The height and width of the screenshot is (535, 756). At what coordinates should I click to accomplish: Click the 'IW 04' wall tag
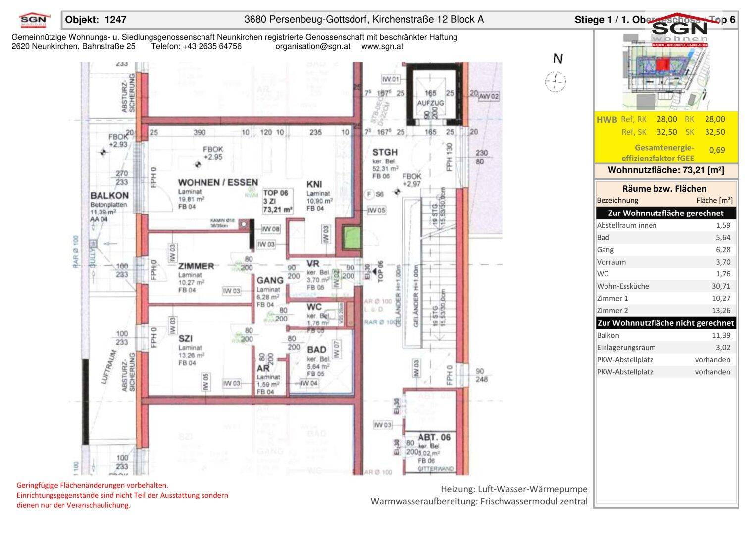point(308,383)
